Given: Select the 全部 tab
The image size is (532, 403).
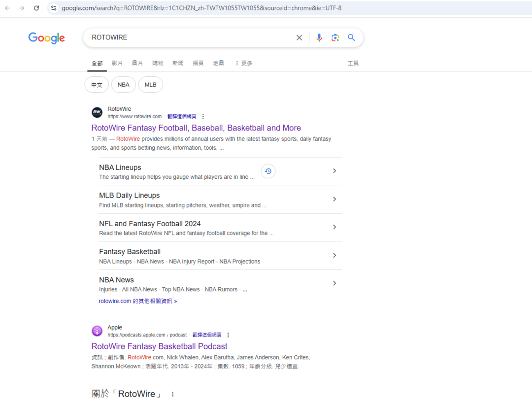Looking at the screenshot, I should 97,64.
